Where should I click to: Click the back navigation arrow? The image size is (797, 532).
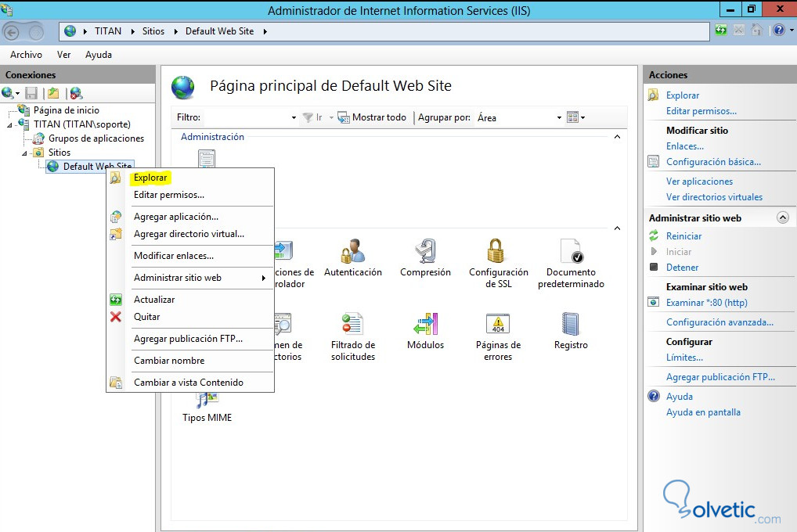point(11,33)
